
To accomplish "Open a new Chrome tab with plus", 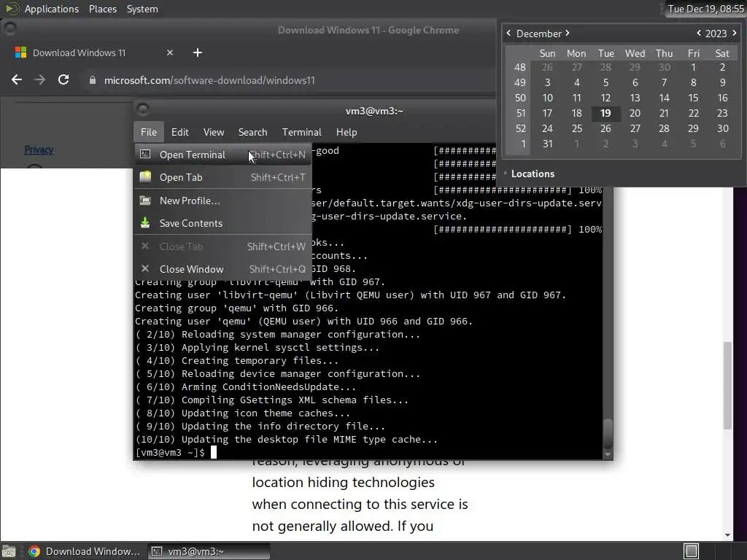I will (198, 52).
